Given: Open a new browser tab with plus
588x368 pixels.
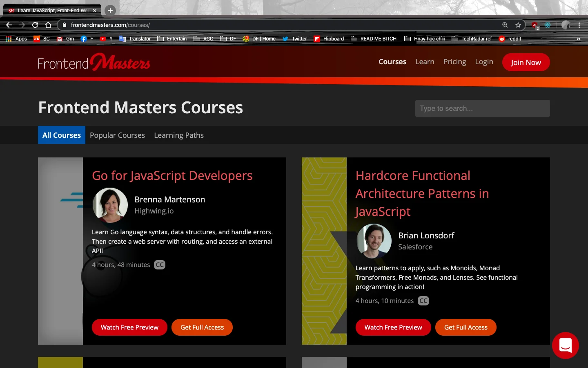Looking at the screenshot, I should point(110,11).
